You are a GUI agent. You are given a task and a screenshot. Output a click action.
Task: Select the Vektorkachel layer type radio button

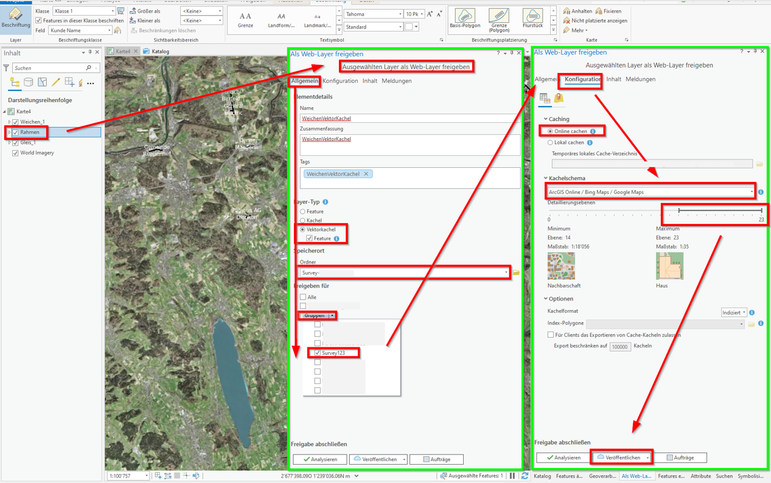pos(302,229)
